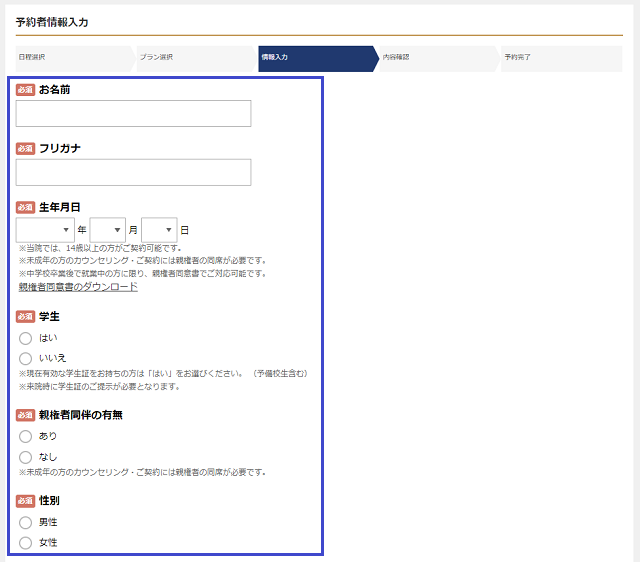Select なし for 親権者同伴の有無
Image resolution: width=640 pixels, height=562 pixels.
[x=25, y=457]
